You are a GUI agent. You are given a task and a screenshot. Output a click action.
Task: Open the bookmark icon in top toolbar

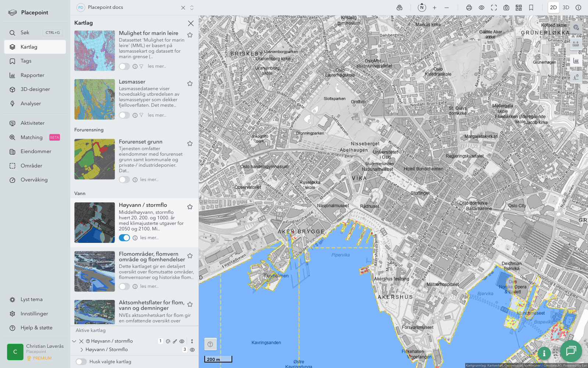click(531, 8)
